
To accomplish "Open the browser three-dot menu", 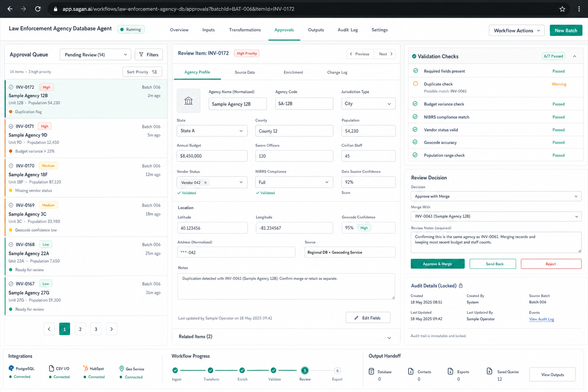I will click(x=579, y=9).
